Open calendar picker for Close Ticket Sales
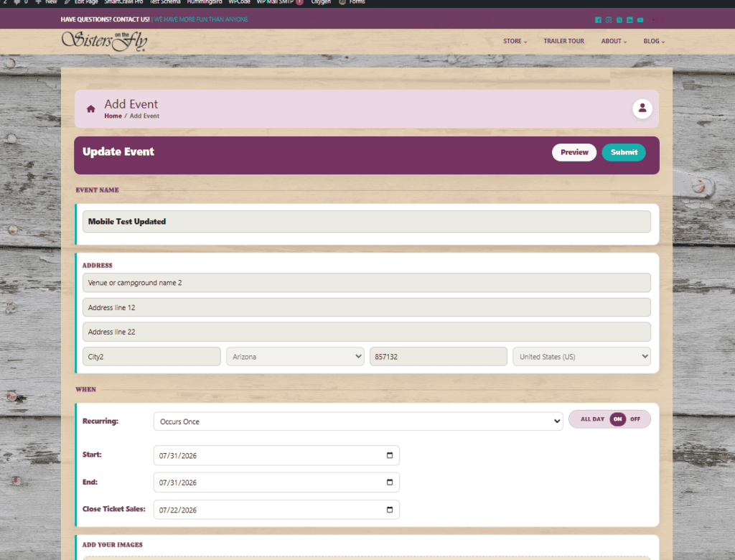This screenshot has width=735, height=560. coord(390,510)
